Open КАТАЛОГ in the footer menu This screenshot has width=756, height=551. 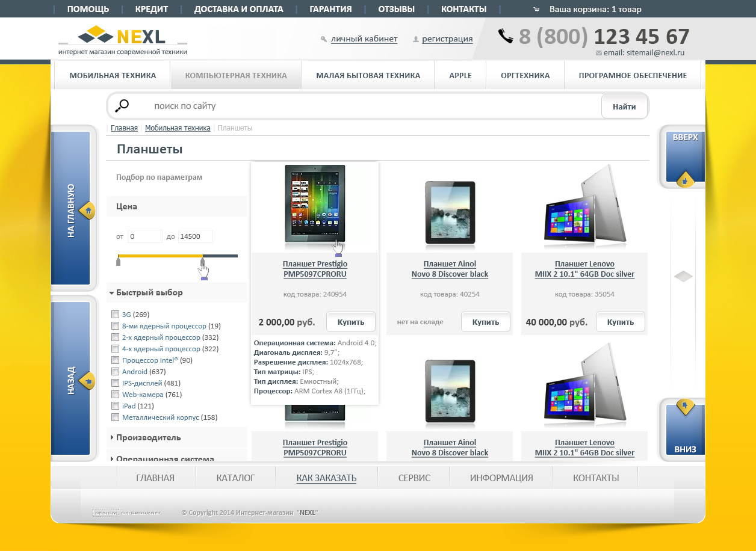click(x=235, y=478)
